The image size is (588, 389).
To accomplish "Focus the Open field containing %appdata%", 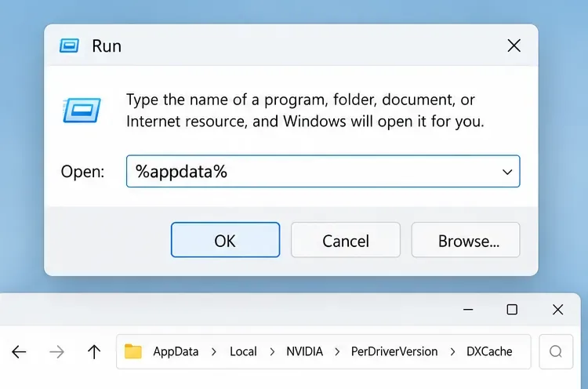I will point(323,171).
